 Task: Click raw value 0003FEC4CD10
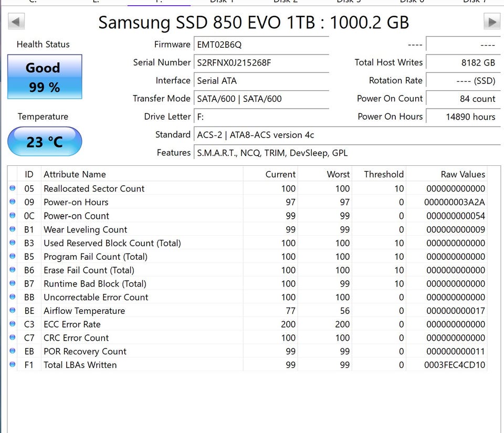click(455, 365)
